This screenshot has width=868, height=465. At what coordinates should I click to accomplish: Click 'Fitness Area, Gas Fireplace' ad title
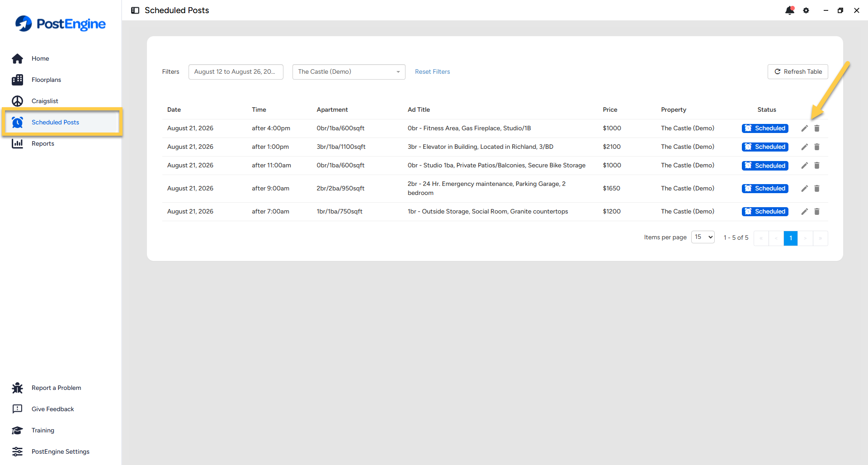tap(469, 128)
